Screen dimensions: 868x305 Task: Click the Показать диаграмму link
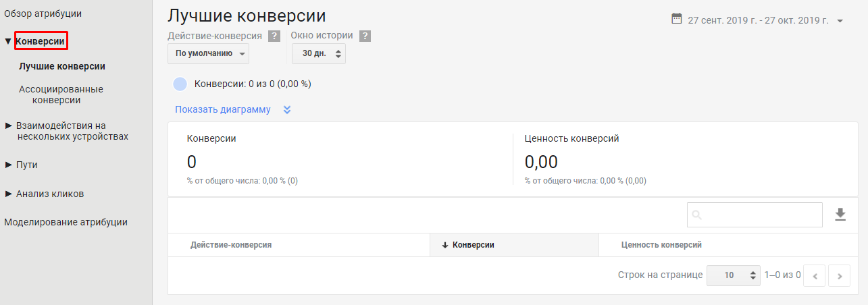click(222, 109)
